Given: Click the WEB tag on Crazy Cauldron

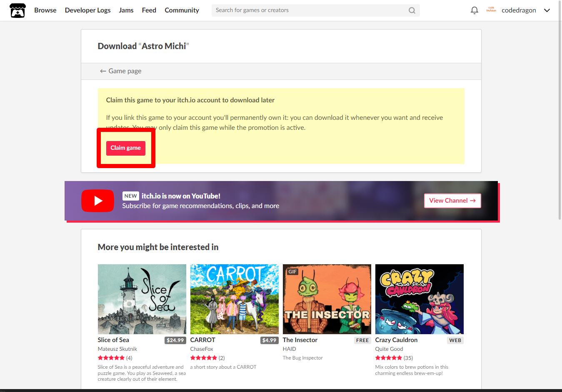Looking at the screenshot, I should pos(455,340).
